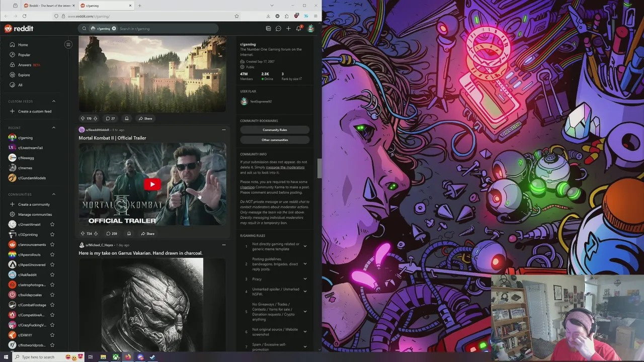Bookmark page with the star icon
644x362 pixels.
[x=236, y=16]
